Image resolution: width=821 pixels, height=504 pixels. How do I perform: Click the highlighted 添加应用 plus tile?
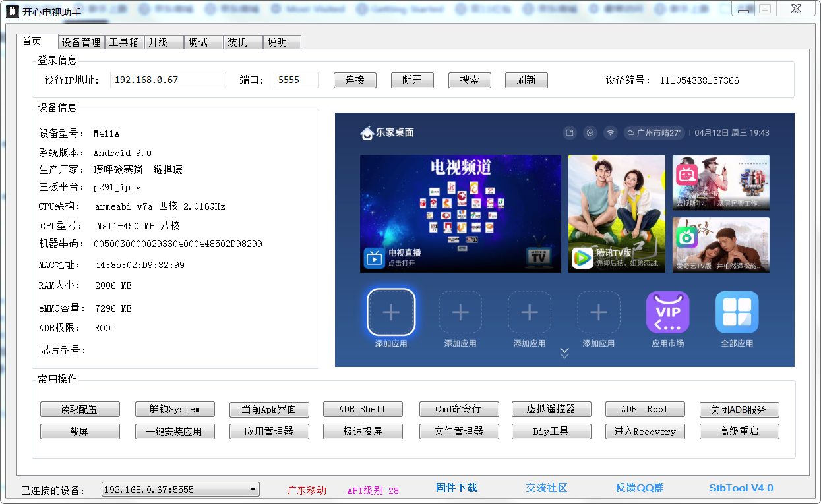[390, 312]
